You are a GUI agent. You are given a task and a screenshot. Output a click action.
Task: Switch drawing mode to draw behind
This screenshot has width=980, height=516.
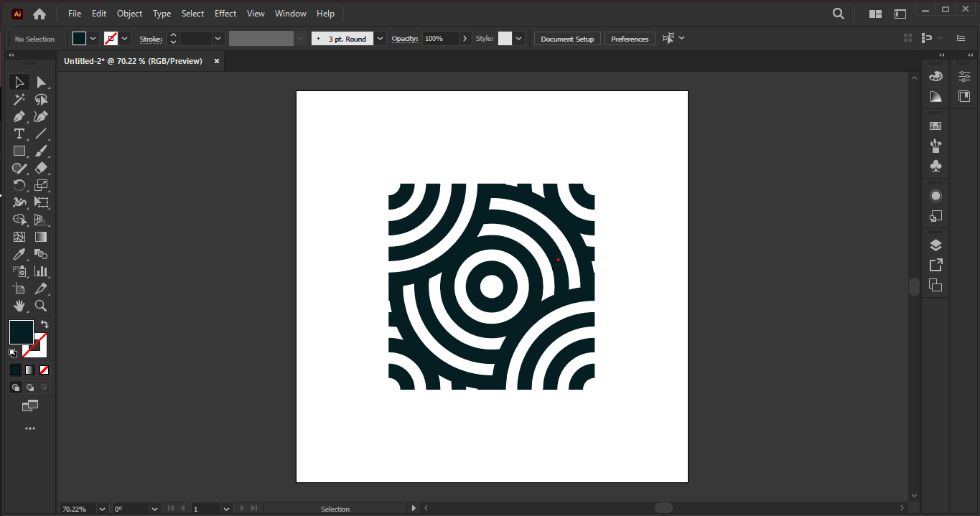[30, 387]
